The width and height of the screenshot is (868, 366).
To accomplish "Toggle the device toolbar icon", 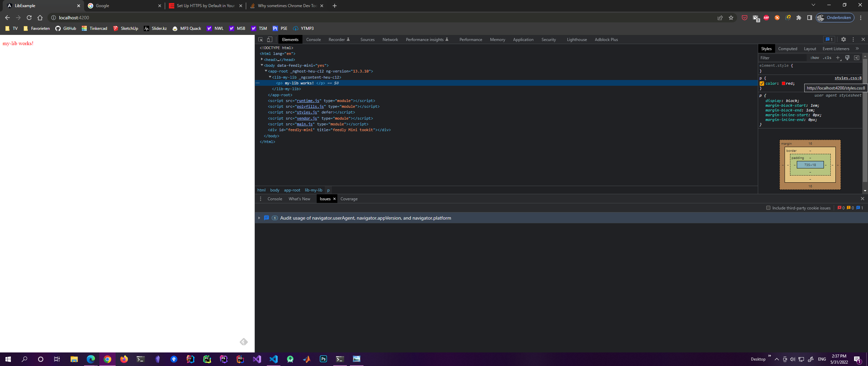I will (270, 39).
